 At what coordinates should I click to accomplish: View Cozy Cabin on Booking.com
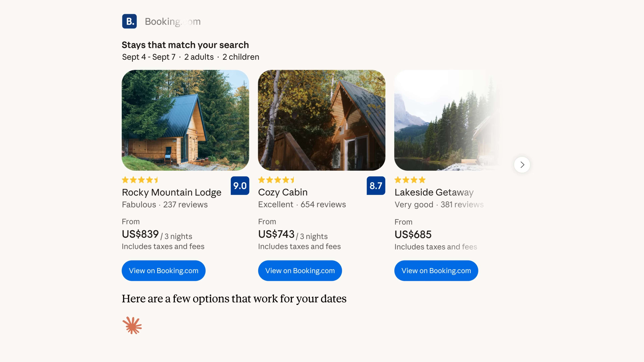click(x=300, y=270)
